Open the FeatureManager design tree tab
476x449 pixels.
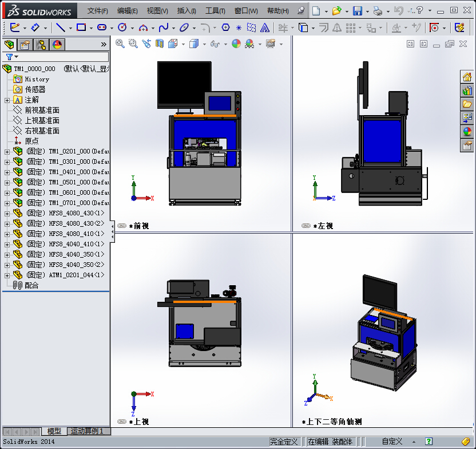click(9, 45)
